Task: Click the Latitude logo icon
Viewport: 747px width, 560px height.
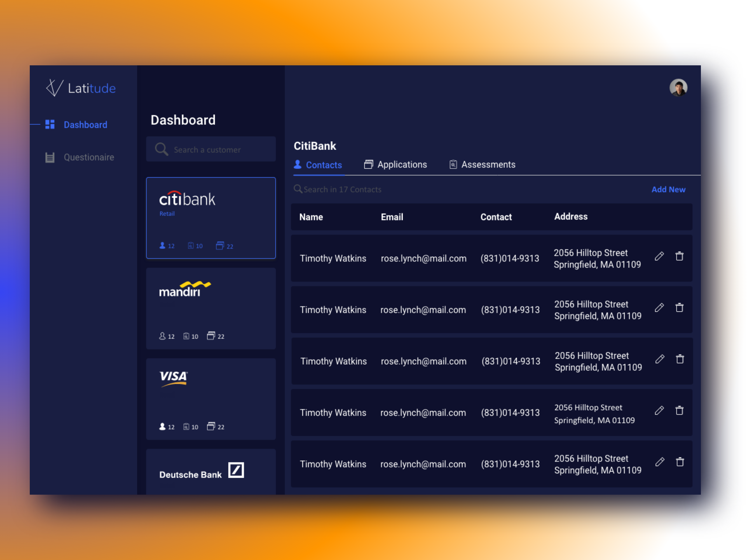Action: (x=54, y=88)
